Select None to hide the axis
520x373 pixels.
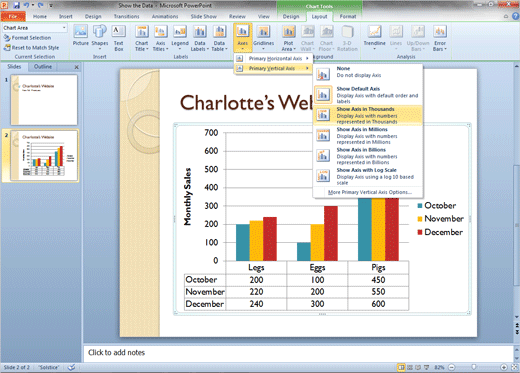(368, 72)
